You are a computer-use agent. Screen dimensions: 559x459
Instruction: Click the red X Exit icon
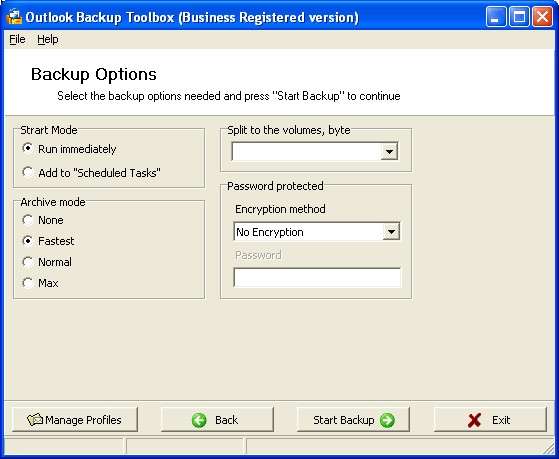click(474, 420)
